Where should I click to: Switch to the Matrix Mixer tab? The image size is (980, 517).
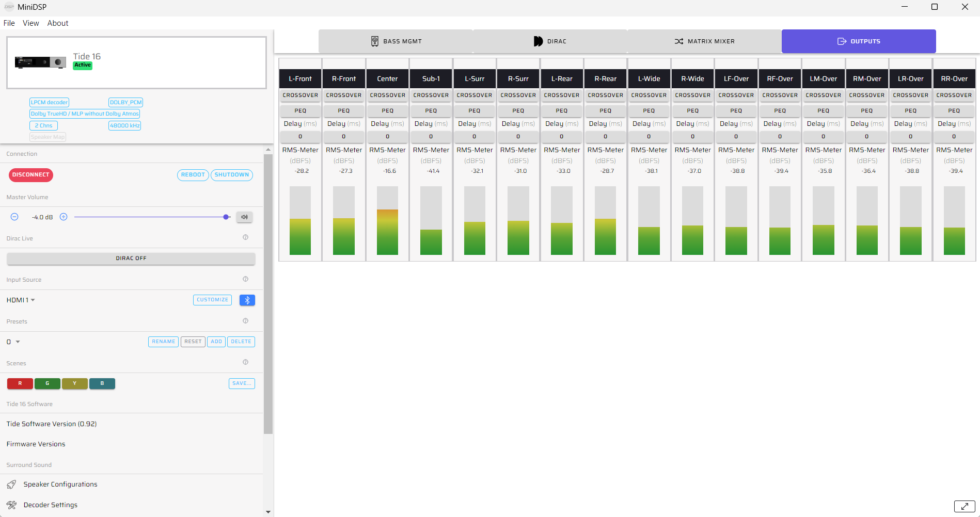pyautogui.click(x=704, y=41)
